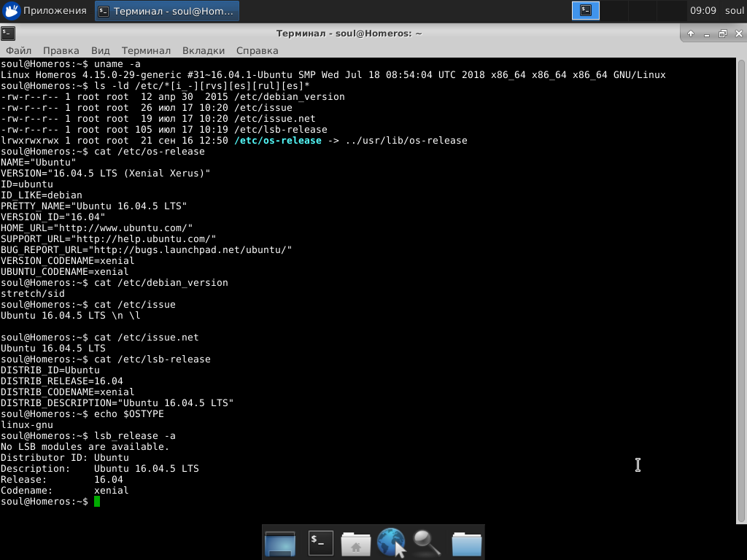The height and width of the screenshot is (560, 747).
Task: Click the line VERSION="16.04.5 LTS (Xenial Xerus)"
Action: tap(105, 174)
